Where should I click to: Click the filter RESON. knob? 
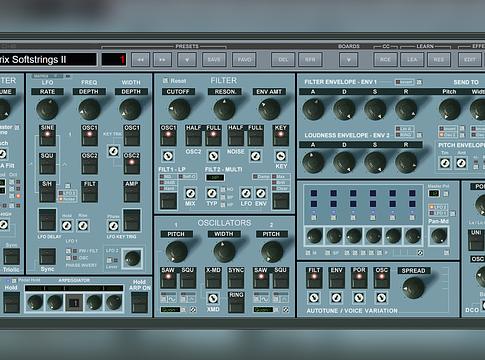click(224, 109)
